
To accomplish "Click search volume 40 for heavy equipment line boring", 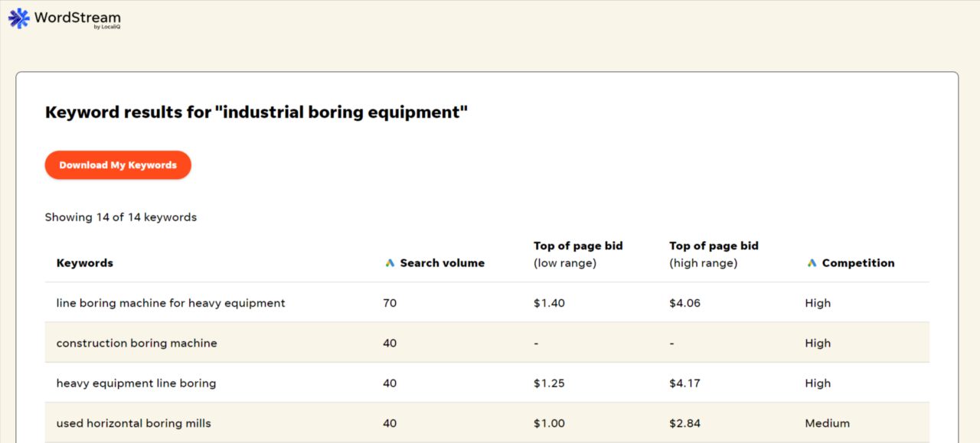I will pos(390,383).
